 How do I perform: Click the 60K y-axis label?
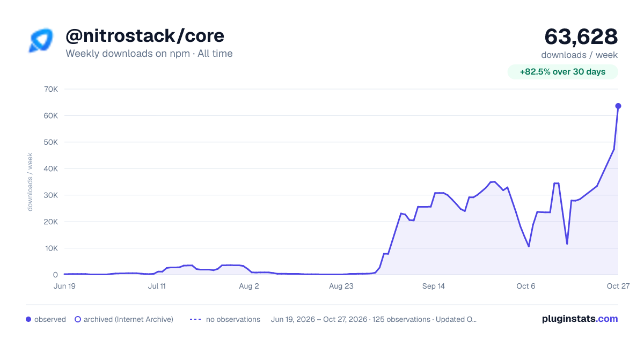pos(50,116)
